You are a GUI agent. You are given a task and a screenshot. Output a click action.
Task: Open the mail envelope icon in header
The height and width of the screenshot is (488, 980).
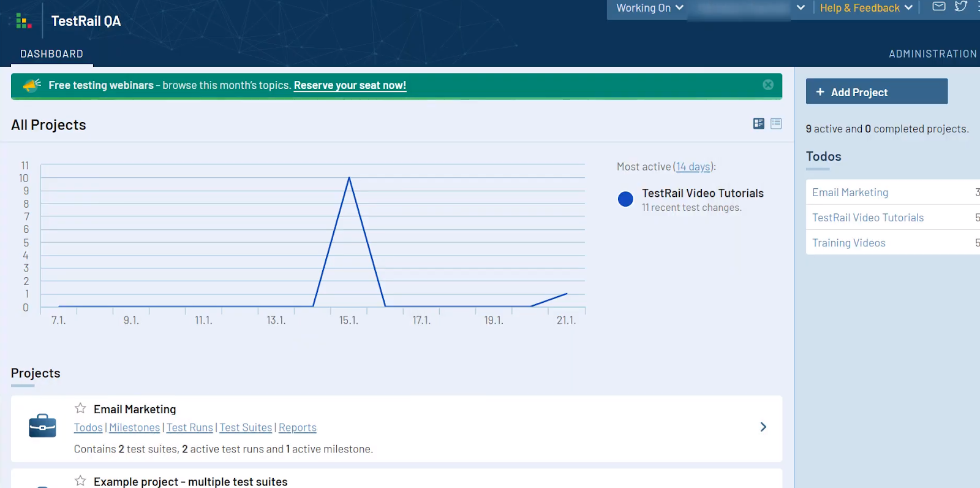(x=938, y=7)
